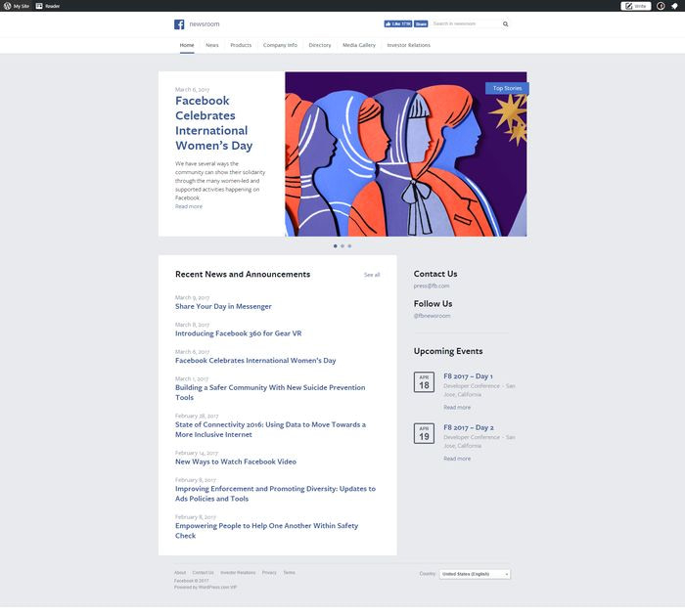Click the Top Stories badge
The image size is (685, 616).
pyautogui.click(x=507, y=88)
